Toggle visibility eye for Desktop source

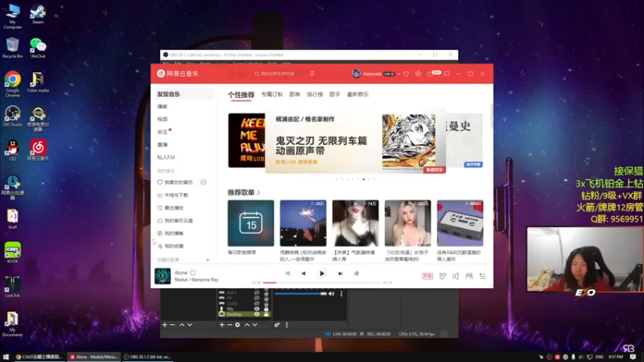257,315
